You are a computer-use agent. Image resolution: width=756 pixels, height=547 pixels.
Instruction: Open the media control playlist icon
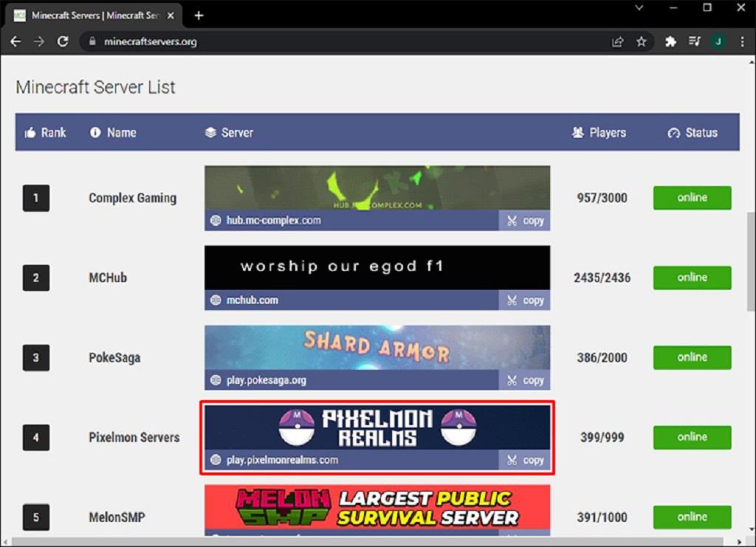[694, 42]
